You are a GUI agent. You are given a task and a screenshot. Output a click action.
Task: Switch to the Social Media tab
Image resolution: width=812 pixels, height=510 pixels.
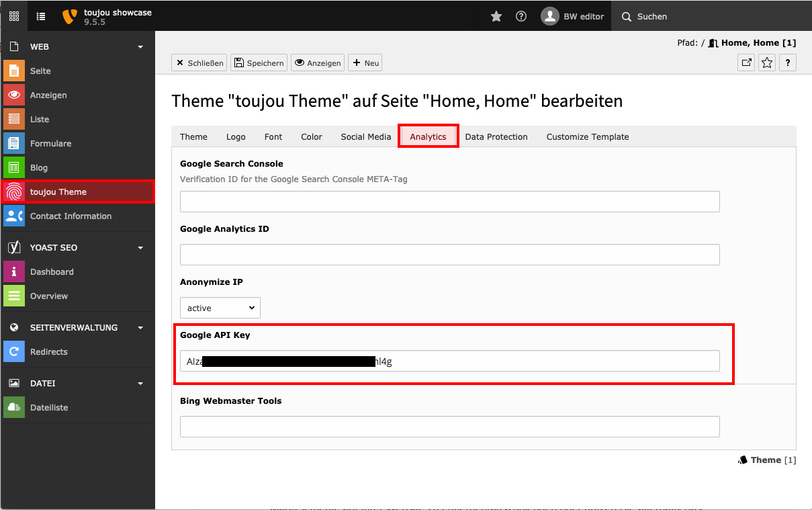pyautogui.click(x=365, y=137)
